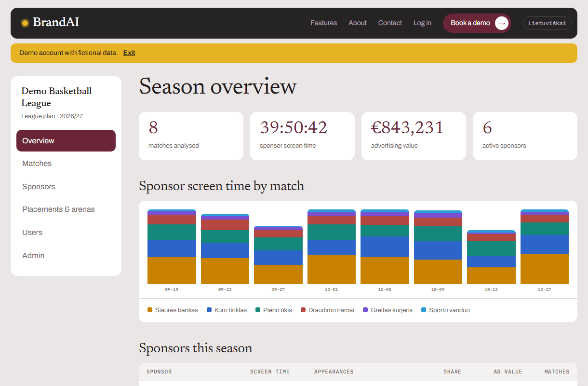Click the SHARE column header

point(452,372)
